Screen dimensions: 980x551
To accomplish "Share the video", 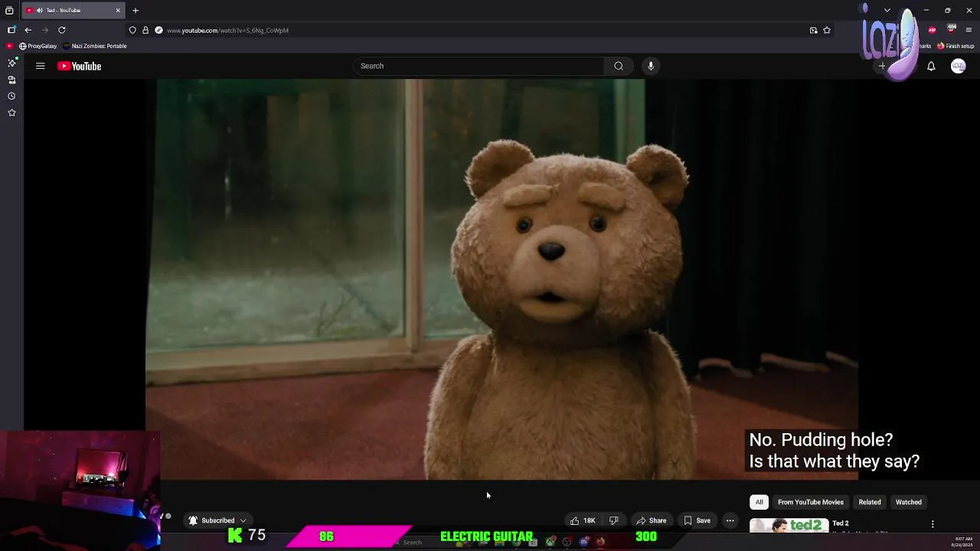I will tap(652, 520).
